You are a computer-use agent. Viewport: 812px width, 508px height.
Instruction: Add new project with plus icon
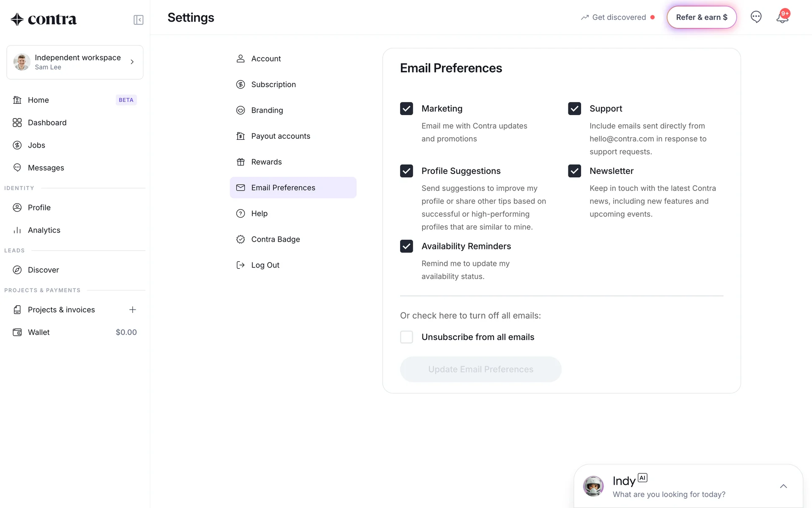click(x=132, y=310)
